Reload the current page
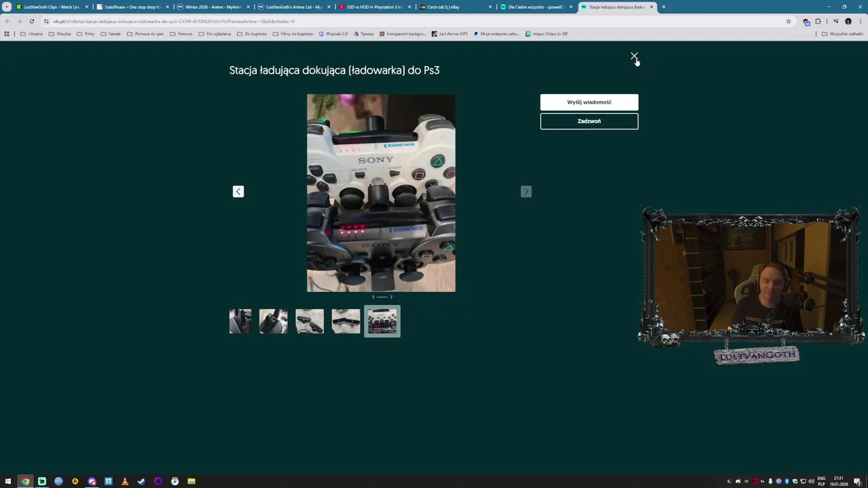 click(31, 21)
